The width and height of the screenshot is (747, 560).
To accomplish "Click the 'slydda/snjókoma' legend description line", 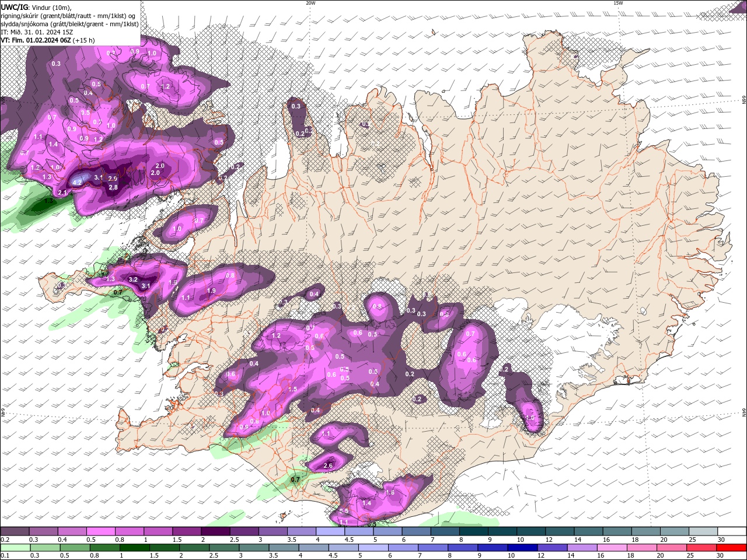I will click(69, 24).
